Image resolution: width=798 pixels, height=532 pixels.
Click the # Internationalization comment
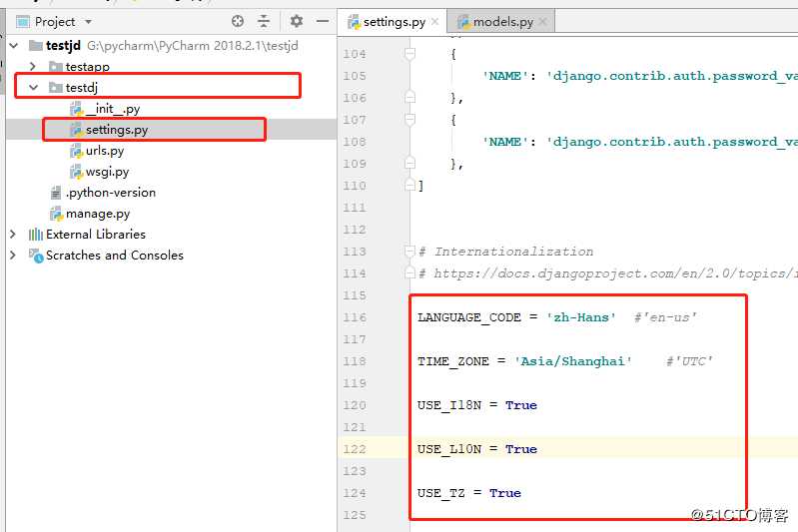click(x=506, y=252)
